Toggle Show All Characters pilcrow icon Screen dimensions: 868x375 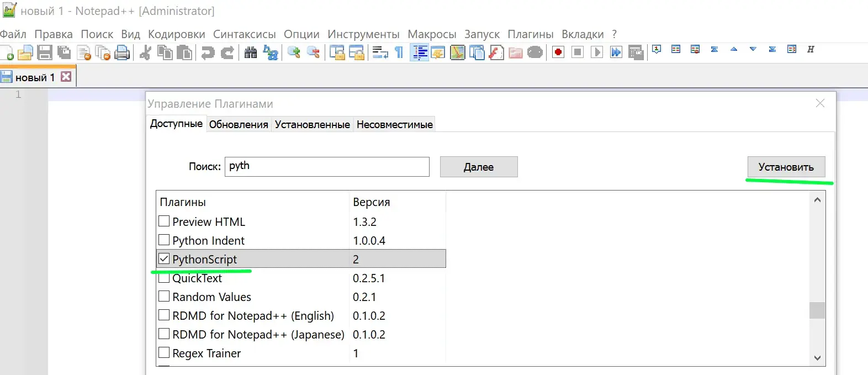[x=399, y=52]
